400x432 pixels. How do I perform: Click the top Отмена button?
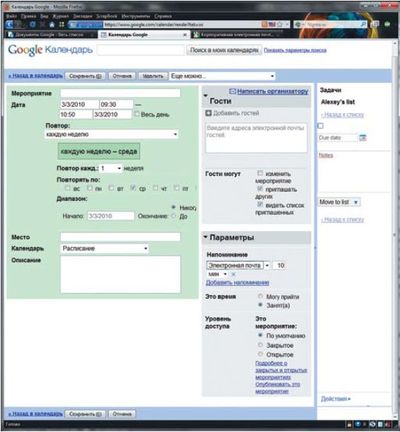(x=122, y=76)
